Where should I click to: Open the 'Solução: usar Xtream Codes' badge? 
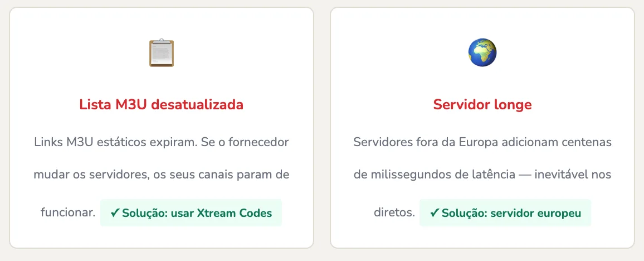click(191, 213)
